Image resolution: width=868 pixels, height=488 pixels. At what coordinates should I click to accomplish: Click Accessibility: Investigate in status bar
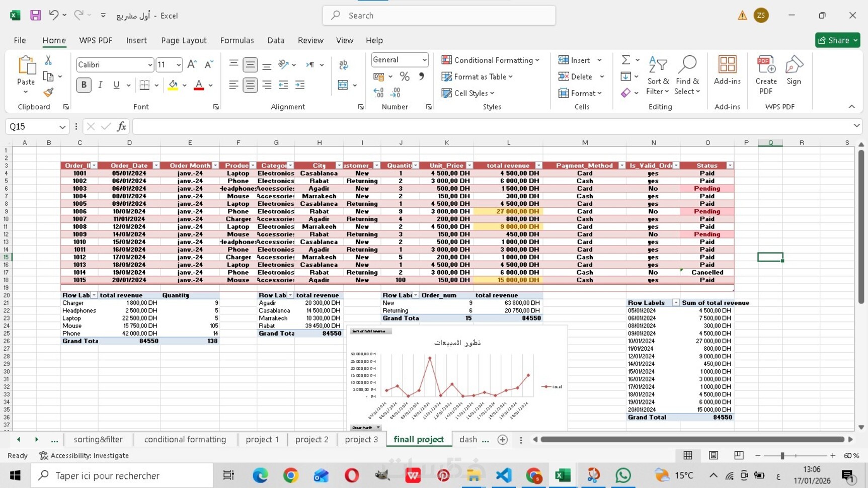tap(84, 455)
